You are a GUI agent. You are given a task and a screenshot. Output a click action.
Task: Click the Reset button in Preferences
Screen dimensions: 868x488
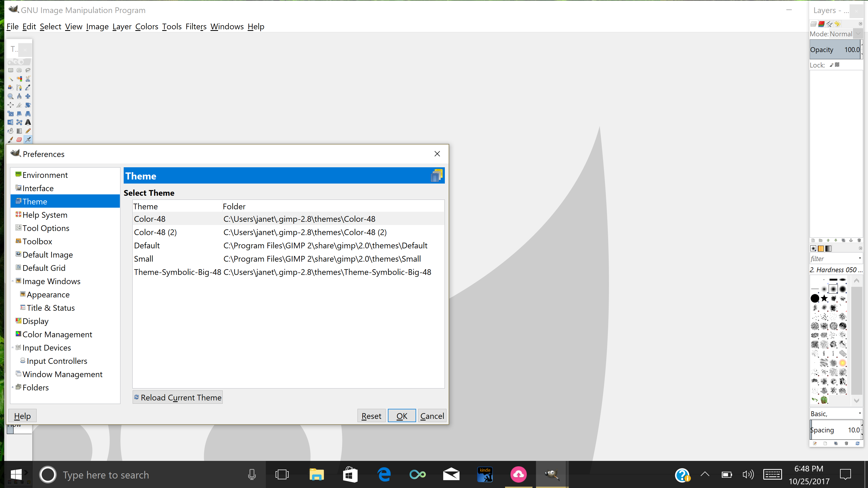click(x=371, y=416)
